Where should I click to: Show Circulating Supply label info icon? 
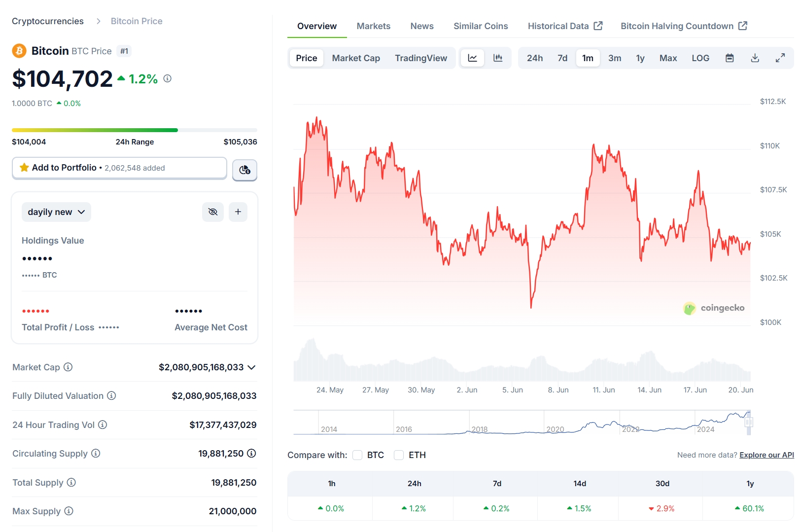pyautogui.click(x=96, y=453)
